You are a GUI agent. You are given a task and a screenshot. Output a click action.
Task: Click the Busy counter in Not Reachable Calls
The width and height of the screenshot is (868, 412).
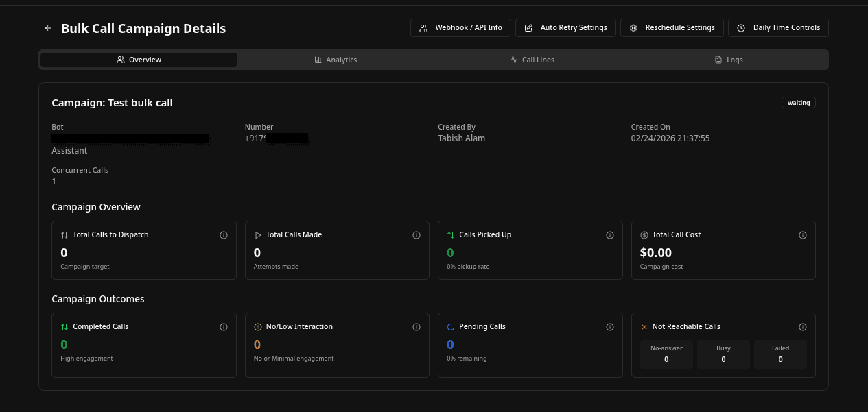click(x=723, y=354)
